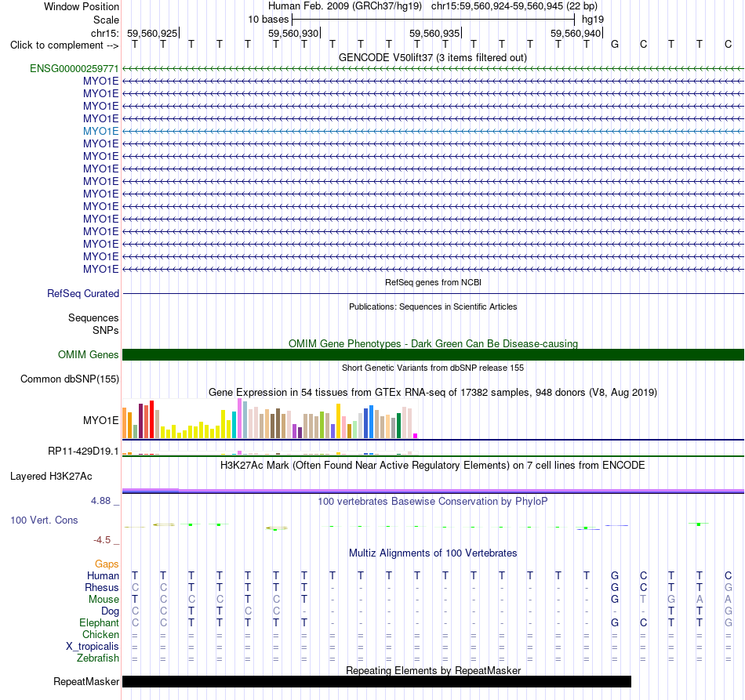Click the light-blue MYO1E transcript arrow line
This screenshot has width=745, height=700.
click(x=433, y=131)
